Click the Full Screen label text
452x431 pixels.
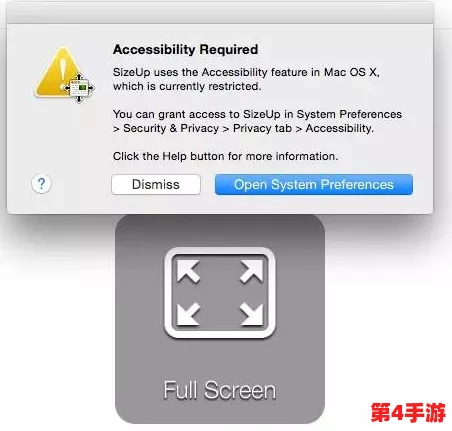220,390
